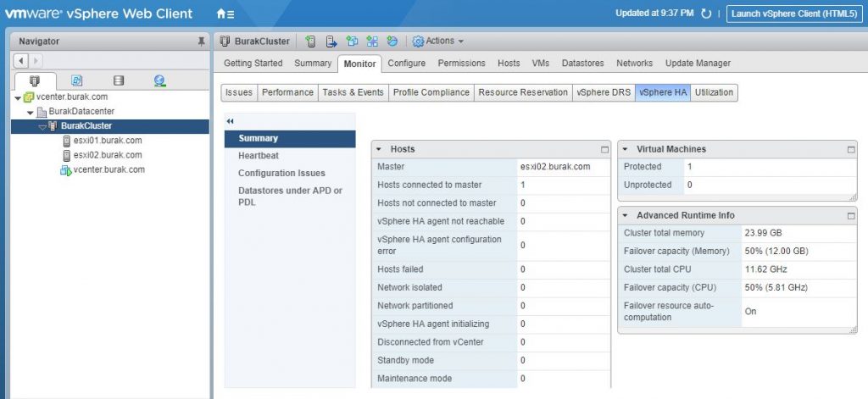Switch to the Resource Reservation sub-tab
The image size is (868, 399).
pyautogui.click(x=523, y=93)
